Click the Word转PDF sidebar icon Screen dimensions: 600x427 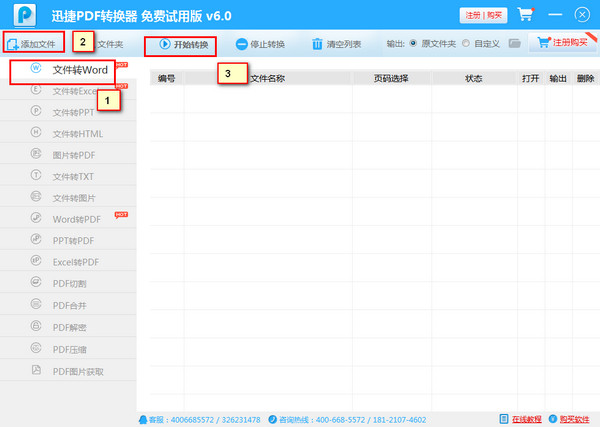pos(36,218)
